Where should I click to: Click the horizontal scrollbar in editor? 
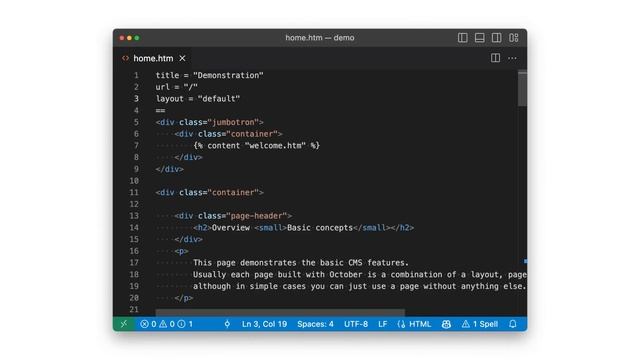pyautogui.click(x=280, y=313)
